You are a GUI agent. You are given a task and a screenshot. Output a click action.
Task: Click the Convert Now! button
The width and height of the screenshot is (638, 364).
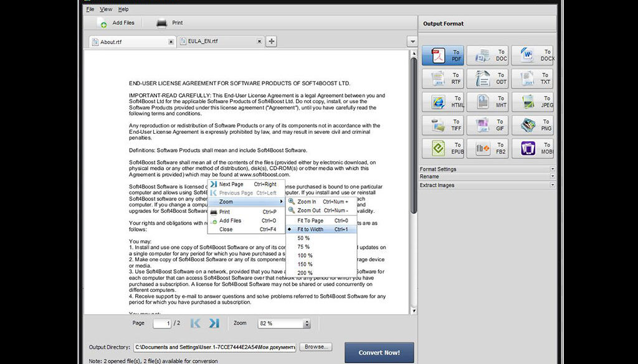click(x=379, y=352)
